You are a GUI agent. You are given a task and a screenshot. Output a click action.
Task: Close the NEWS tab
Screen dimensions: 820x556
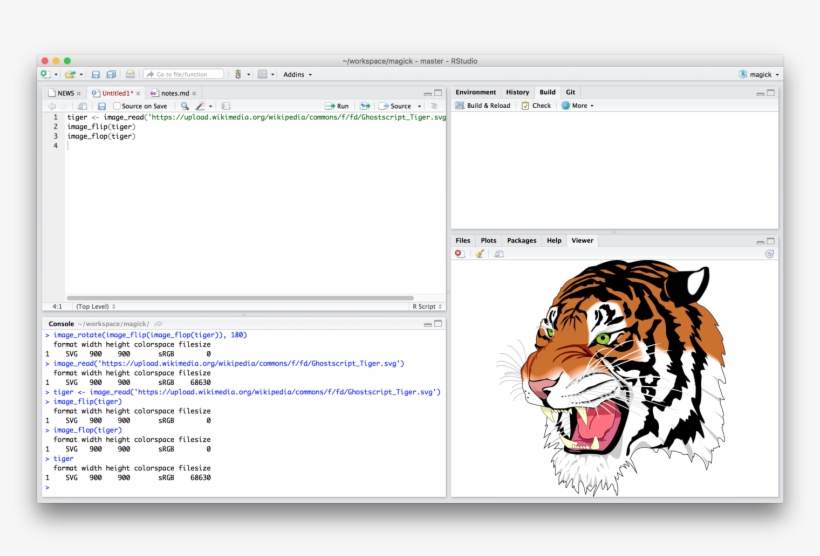pos(79,94)
